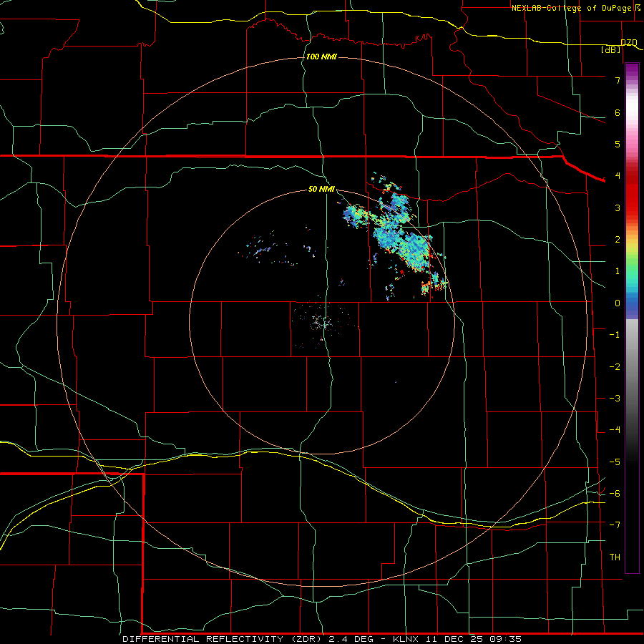Image resolution: width=644 pixels, height=644 pixels.
Task: Click the 2 dB scale value
Action: point(618,240)
